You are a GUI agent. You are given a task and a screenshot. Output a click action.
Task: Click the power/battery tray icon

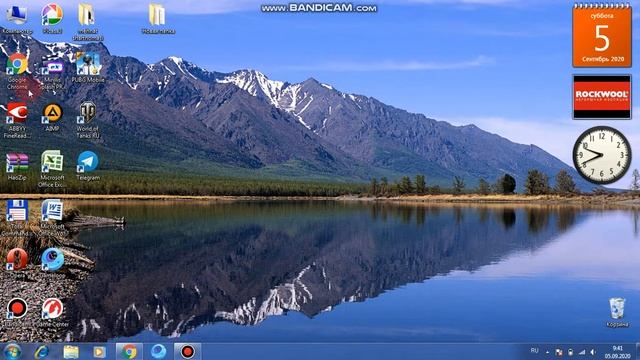point(571,352)
